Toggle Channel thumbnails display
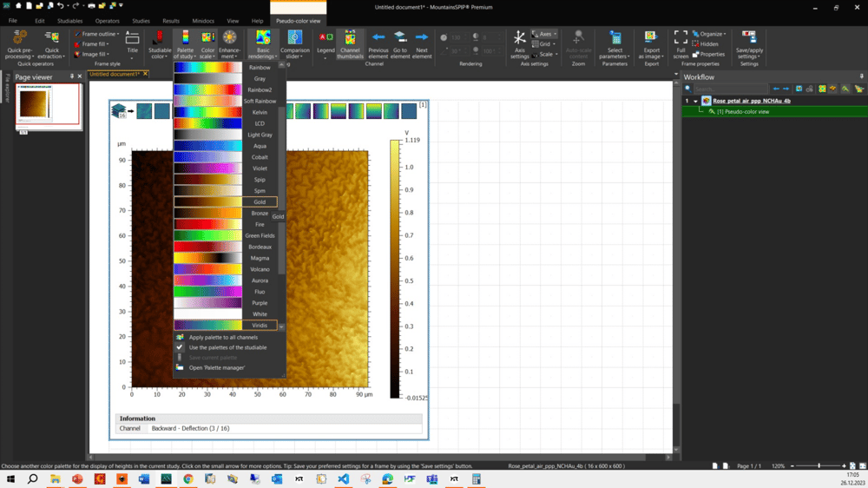Viewport: 868px width, 488px height. [350, 44]
